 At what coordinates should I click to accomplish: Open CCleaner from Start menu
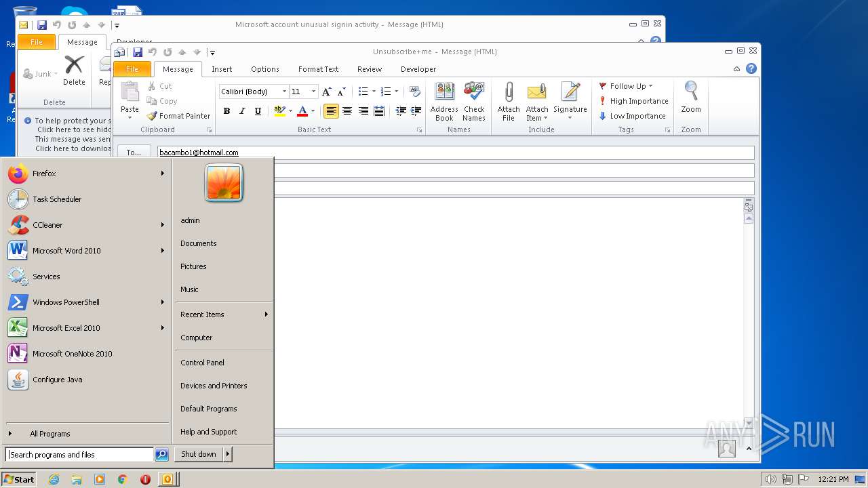coord(86,225)
